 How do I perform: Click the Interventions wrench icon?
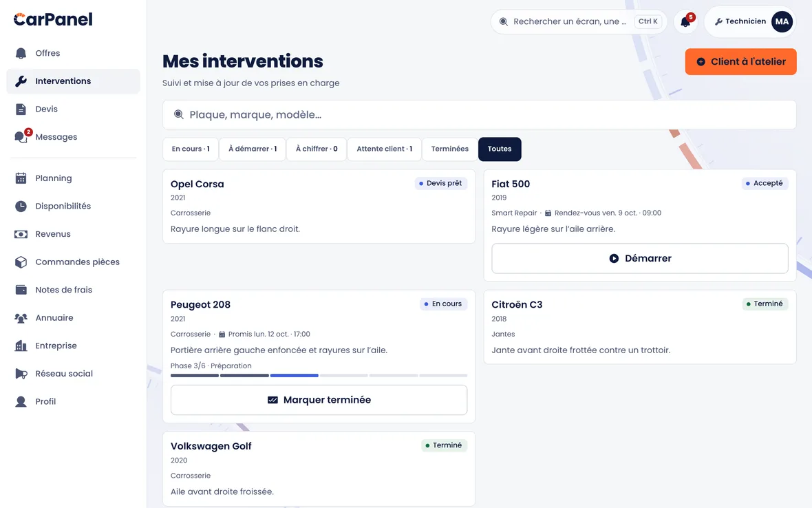21,81
